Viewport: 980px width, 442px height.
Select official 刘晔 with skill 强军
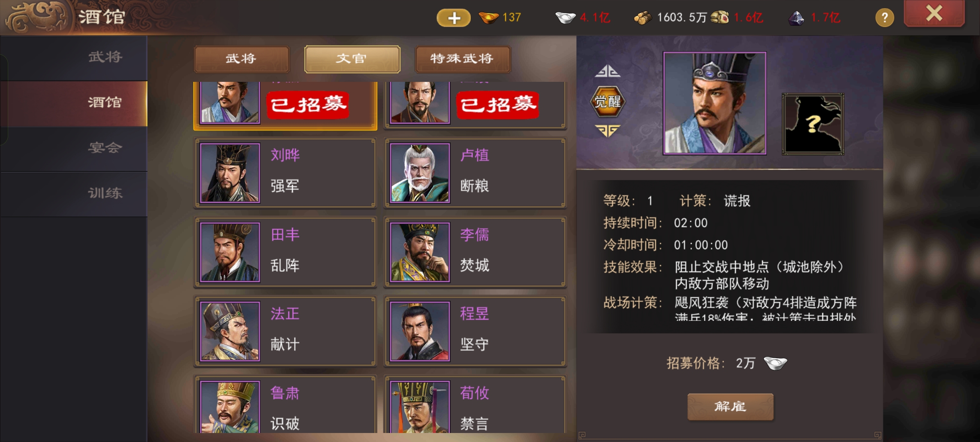pos(285,173)
